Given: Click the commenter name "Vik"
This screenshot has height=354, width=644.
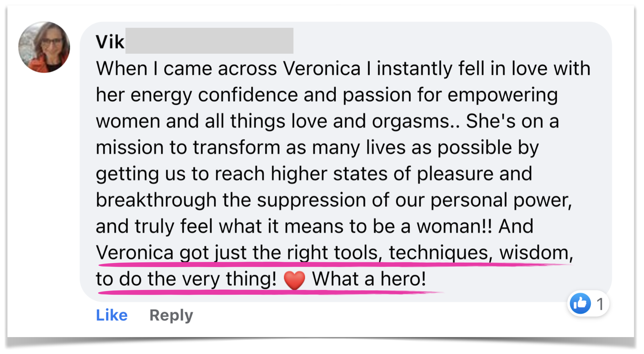Looking at the screenshot, I should pyautogui.click(x=110, y=42).
